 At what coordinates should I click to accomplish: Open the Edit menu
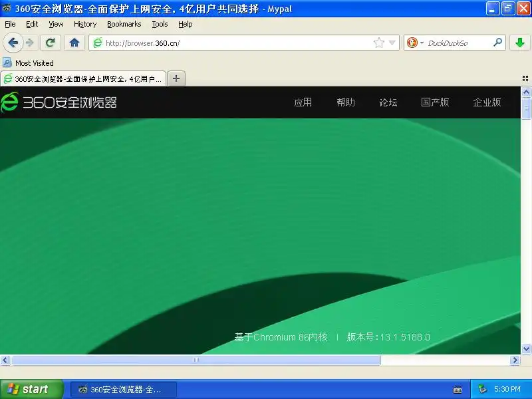coord(32,24)
